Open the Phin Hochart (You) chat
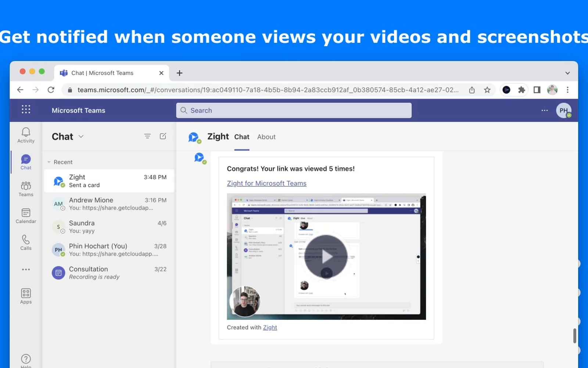 pos(109,250)
